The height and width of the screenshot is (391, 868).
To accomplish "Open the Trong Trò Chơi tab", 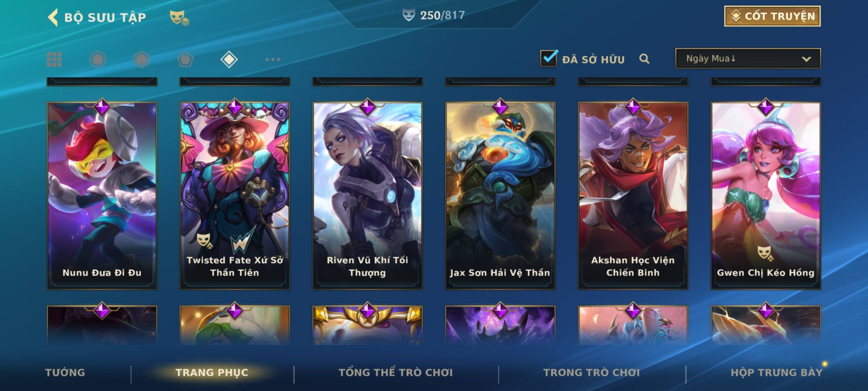I will point(592,373).
